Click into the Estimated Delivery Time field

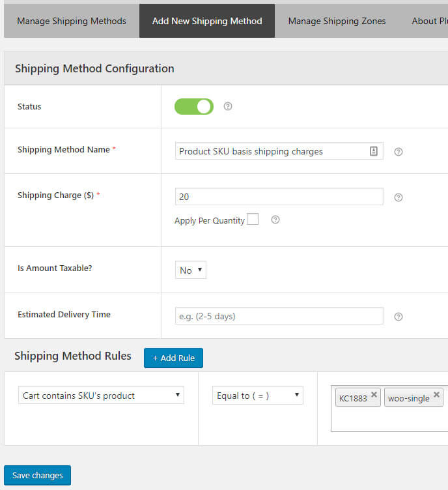[279, 316]
